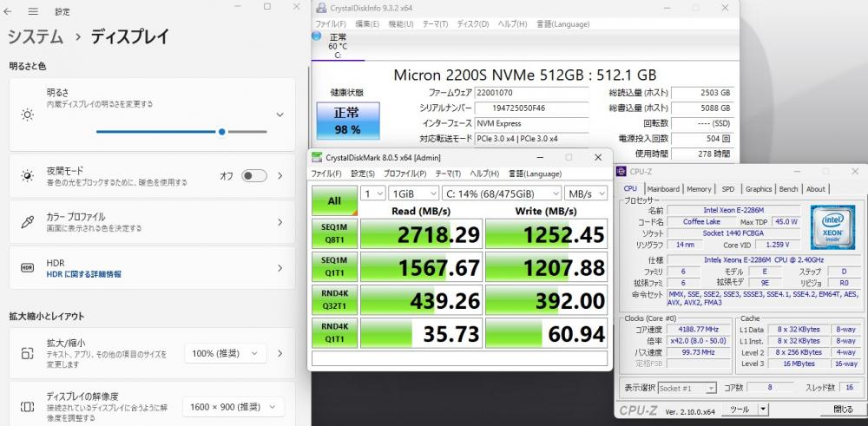Click the 正常 98% health status button
Viewport: 868px width, 426px height.
348,121
